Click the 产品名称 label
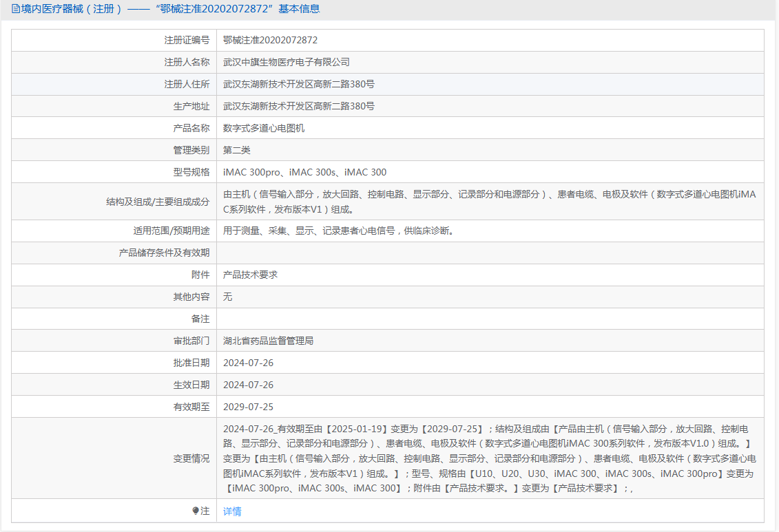This screenshot has width=779, height=532. coord(191,128)
